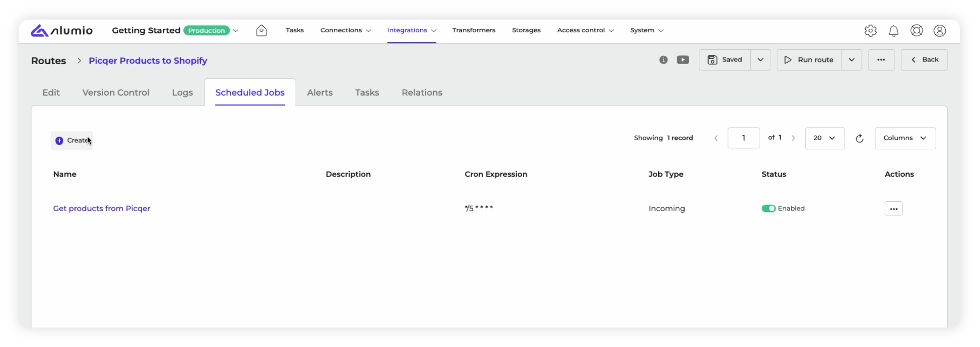Image resolution: width=980 pixels, height=347 pixels.
Task: Open actions menu for Get products from Picqer
Action: click(893, 209)
